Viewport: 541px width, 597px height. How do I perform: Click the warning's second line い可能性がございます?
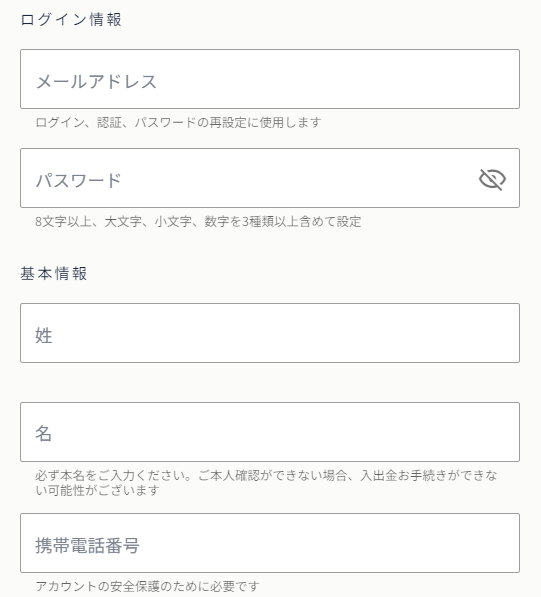click(97, 490)
